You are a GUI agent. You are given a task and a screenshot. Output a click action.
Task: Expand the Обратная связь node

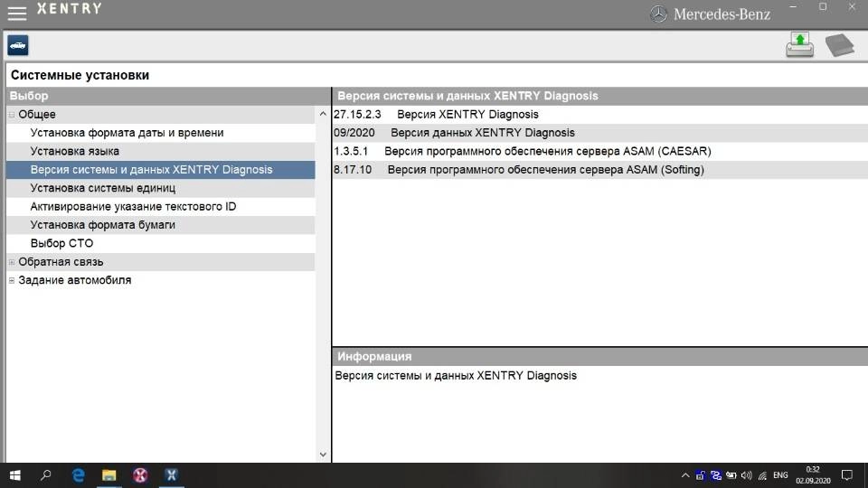(x=12, y=262)
